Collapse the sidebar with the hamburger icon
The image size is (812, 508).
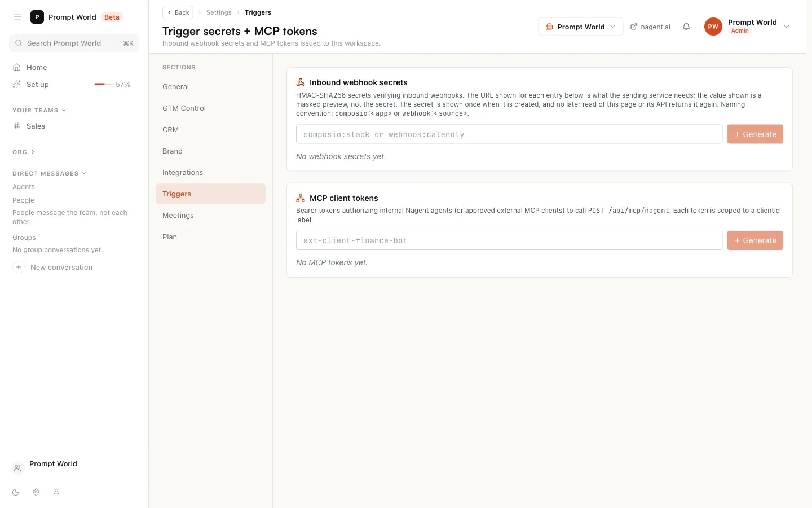click(17, 17)
